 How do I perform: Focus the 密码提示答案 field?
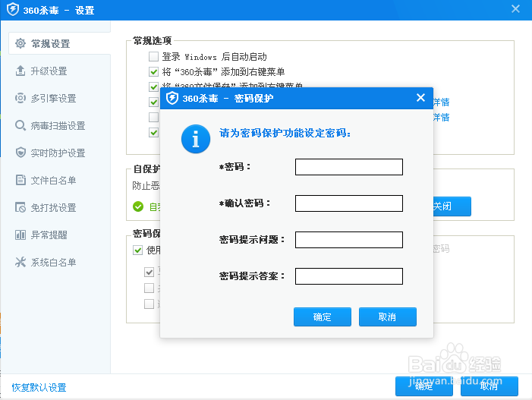click(x=349, y=276)
